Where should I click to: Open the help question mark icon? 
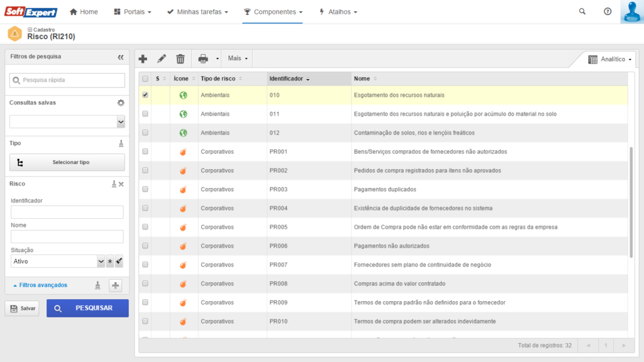[607, 11]
